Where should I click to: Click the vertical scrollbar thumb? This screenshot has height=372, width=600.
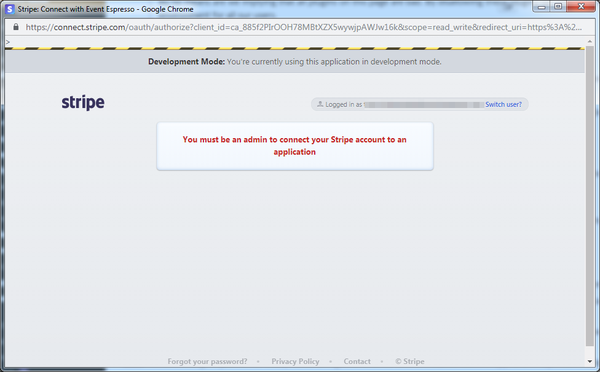pos(589,196)
